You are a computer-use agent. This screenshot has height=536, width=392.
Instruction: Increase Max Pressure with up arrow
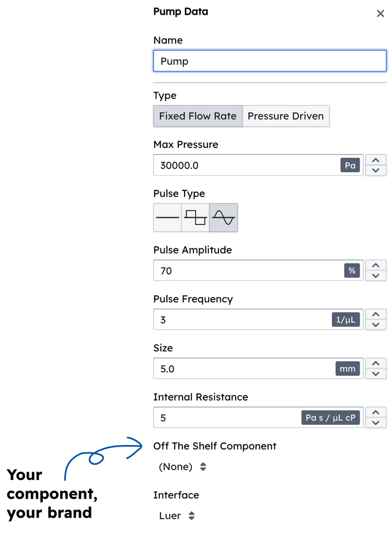tap(375, 160)
